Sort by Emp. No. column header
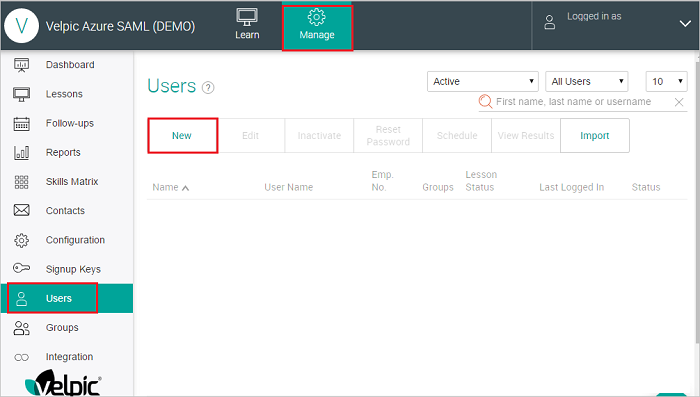This screenshot has height=397, width=700. (382, 181)
